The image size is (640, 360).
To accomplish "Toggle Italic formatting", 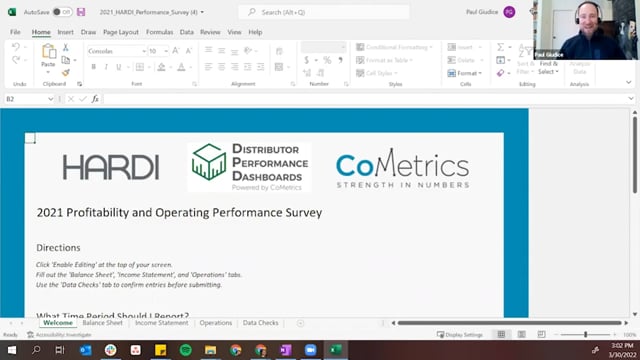I will pos(106,67).
